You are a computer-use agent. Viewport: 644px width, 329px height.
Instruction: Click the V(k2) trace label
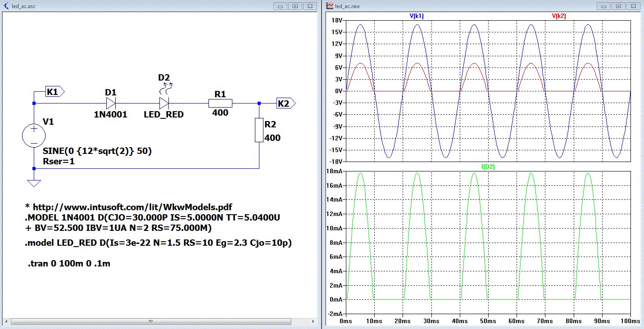(559, 16)
